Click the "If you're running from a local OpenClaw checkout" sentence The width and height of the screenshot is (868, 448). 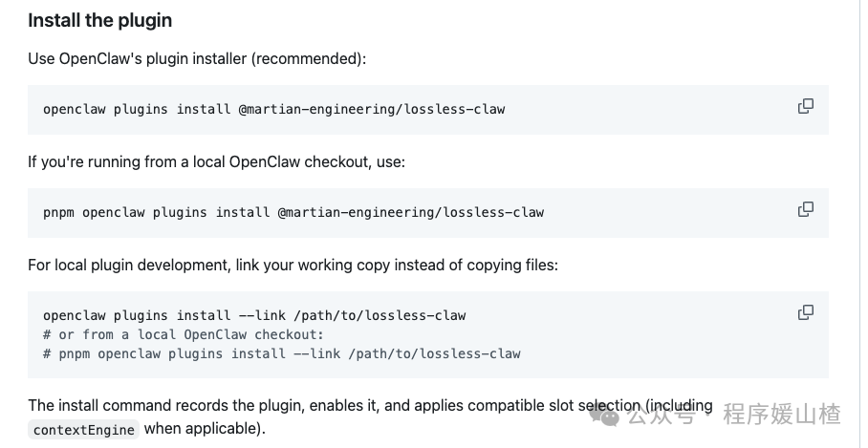[x=216, y=161]
